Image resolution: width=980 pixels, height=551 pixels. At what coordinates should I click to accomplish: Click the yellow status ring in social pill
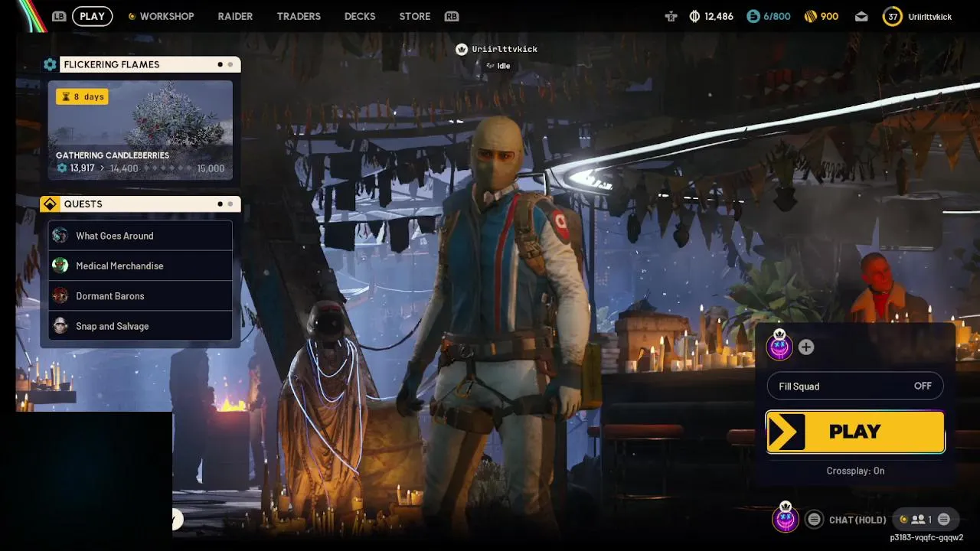(x=903, y=519)
